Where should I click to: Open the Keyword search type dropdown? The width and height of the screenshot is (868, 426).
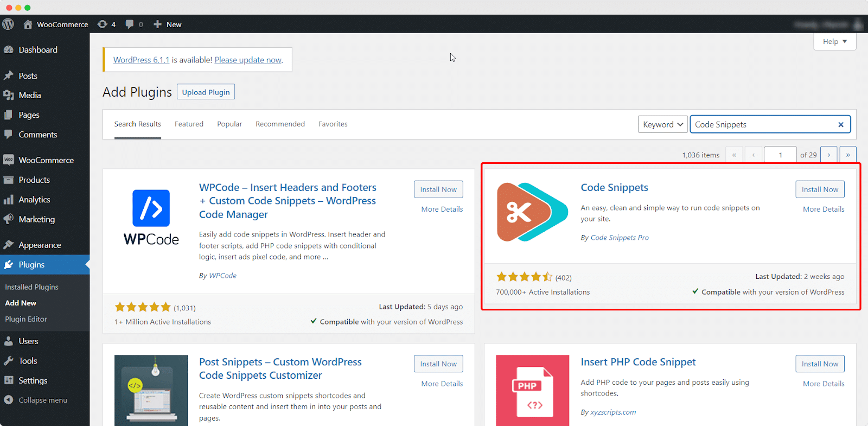[x=662, y=124]
